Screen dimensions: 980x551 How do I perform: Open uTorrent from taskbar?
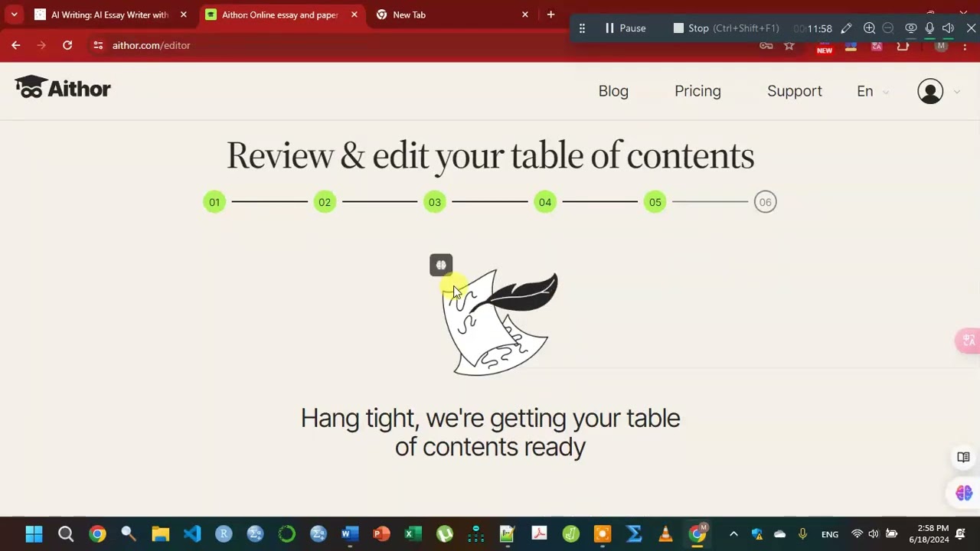[445, 534]
